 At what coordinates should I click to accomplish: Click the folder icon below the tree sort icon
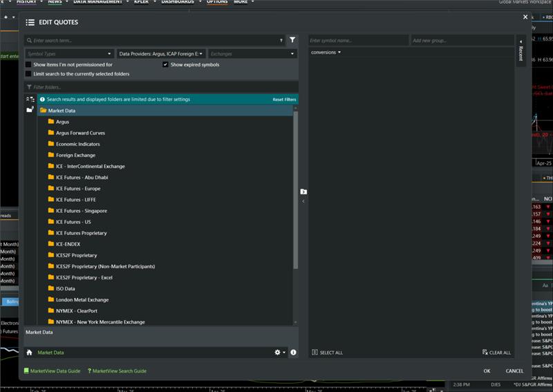[30, 110]
